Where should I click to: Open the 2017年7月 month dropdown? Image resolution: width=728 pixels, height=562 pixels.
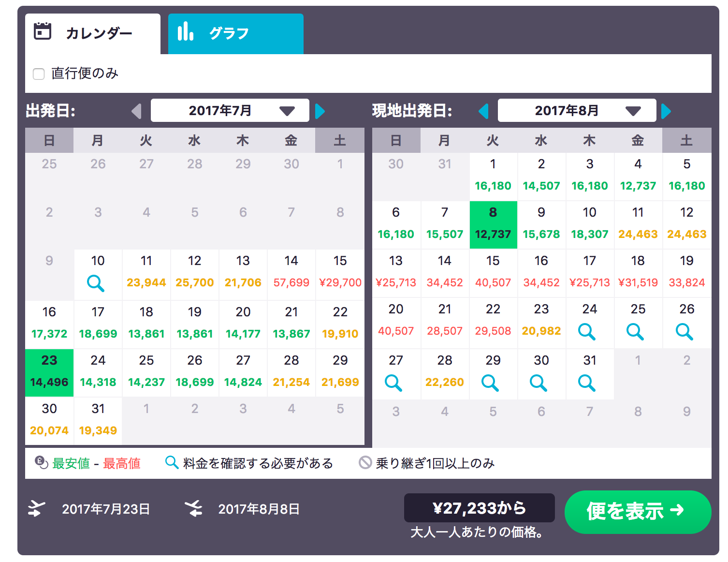point(230,110)
